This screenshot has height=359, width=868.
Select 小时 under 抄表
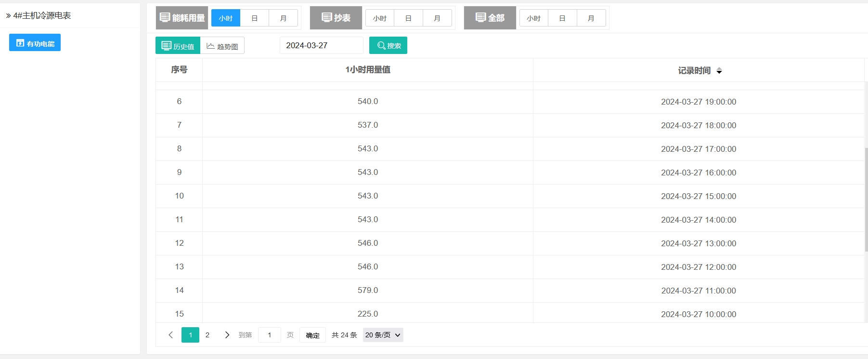pyautogui.click(x=380, y=18)
